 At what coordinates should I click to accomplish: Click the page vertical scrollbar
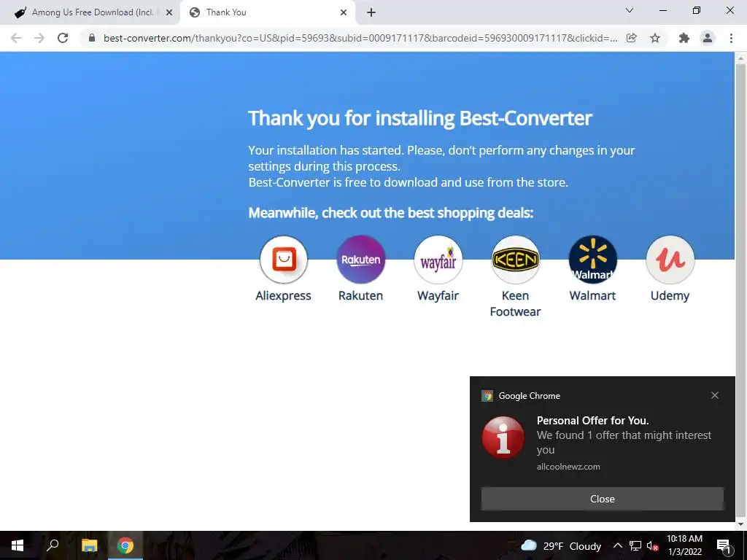coord(740,290)
